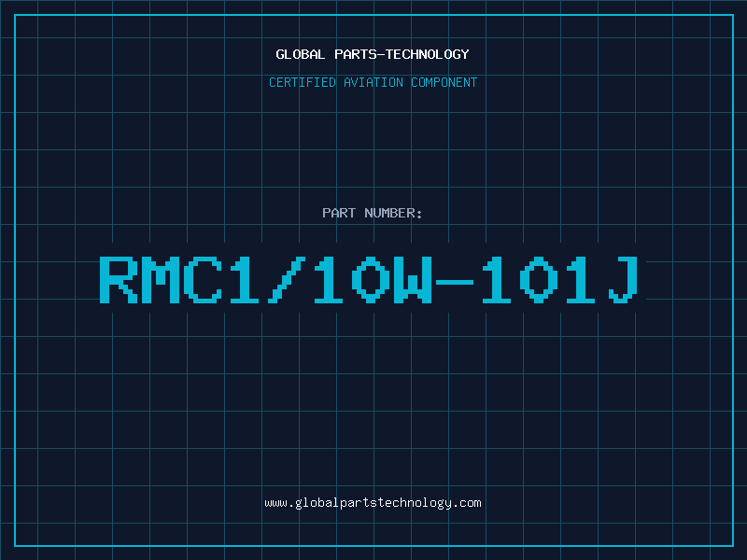The height and width of the screenshot is (560, 747).
Task: Select the word NUMBER: in the label
Action: point(393,213)
